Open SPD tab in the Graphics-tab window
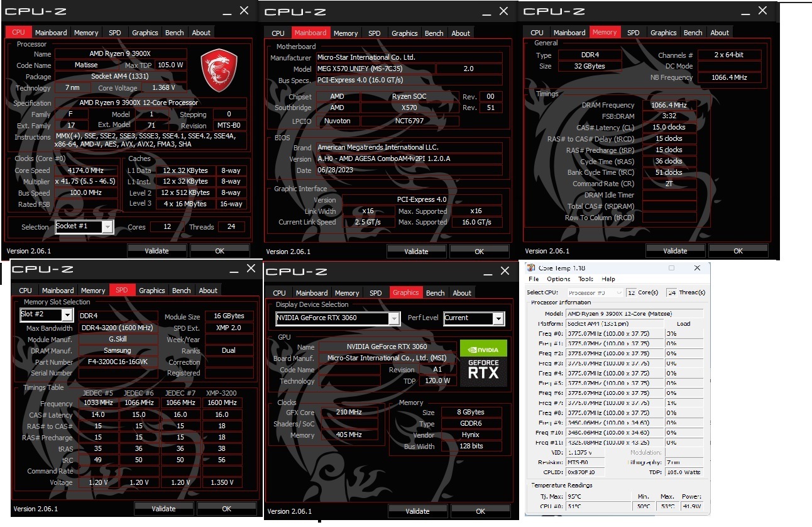812x527 pixels. point(376,293)
